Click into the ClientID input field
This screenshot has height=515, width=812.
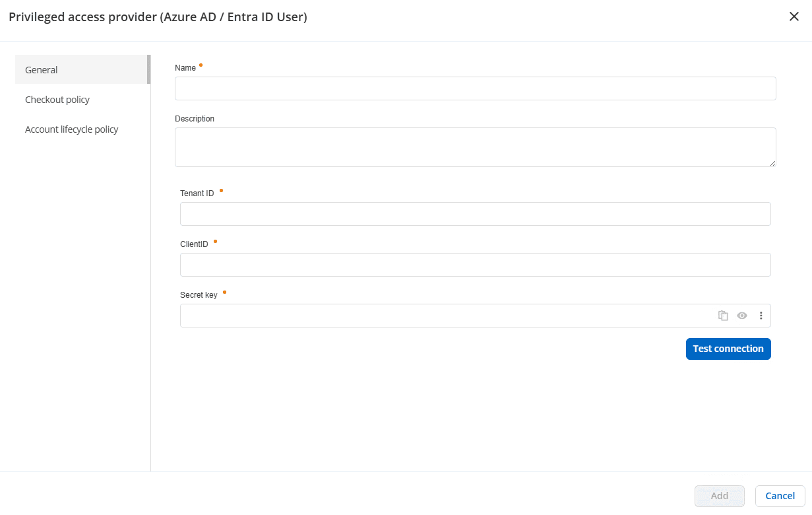475,265
